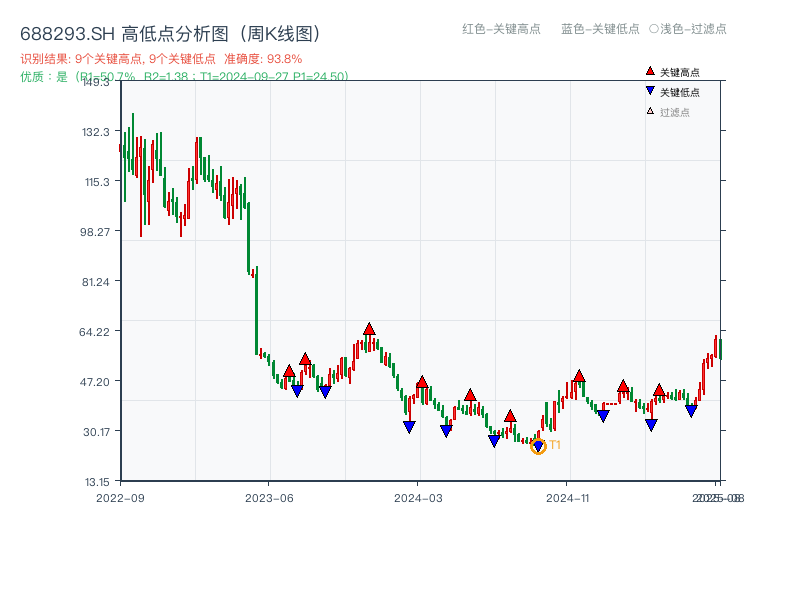
Task: Click the leftmost blue down triangle near 2023-06
Action: pos(297,390)
